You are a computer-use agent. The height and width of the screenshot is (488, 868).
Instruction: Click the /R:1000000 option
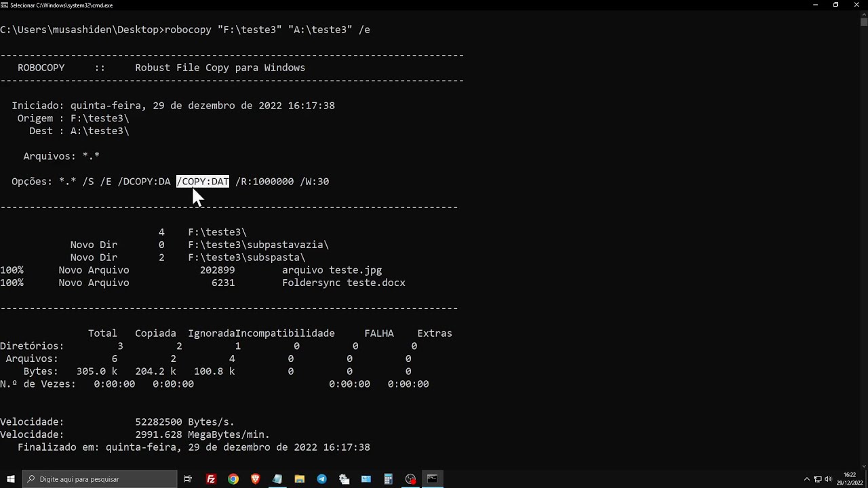tap(264, 181)
